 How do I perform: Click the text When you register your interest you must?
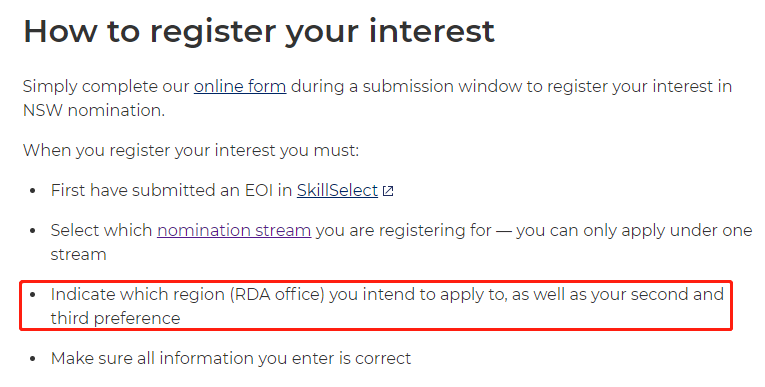coord(191,150)
